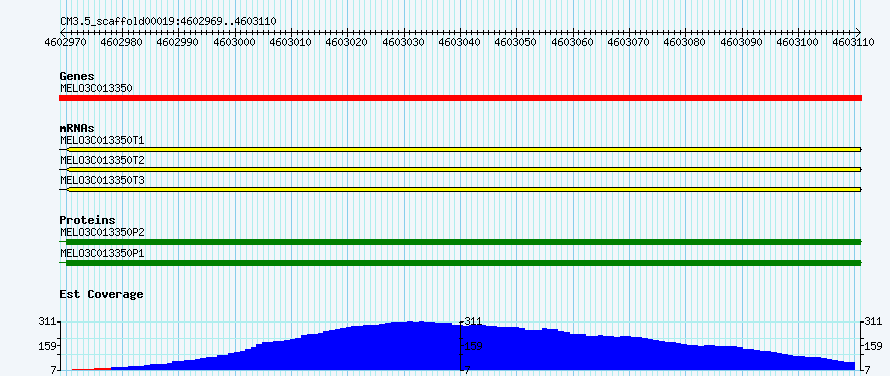This screenshot has height=376, width=890.
Task: Click the ruler's right end arrow at 4603110
Action: pyautogui.click(x=858, y=32)
